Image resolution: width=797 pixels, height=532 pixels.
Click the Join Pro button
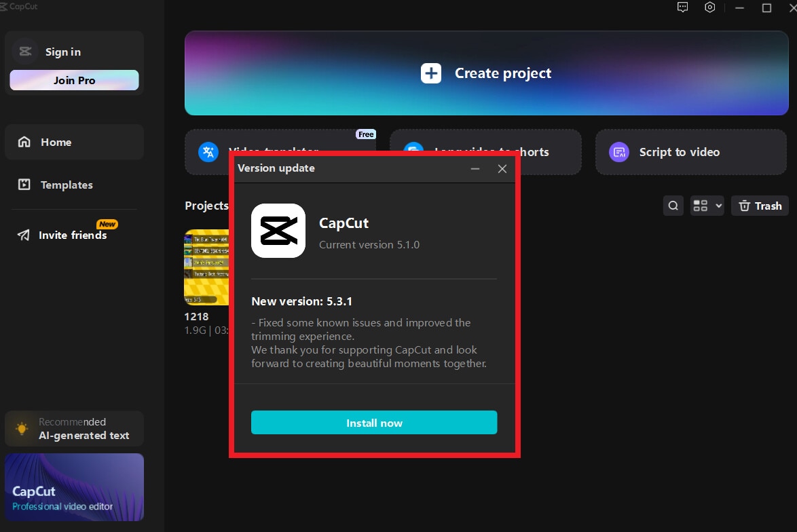(74, 80)
